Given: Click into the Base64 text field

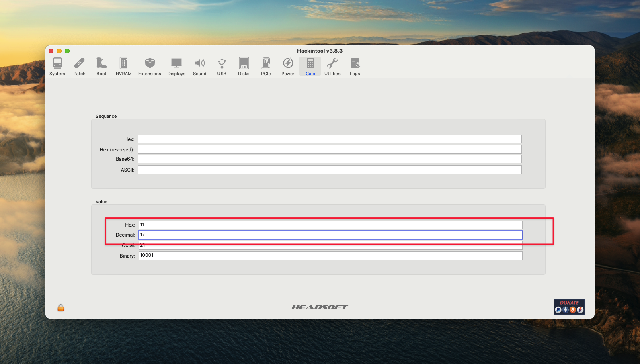Looking at the screenshot, I should [330, 159].
